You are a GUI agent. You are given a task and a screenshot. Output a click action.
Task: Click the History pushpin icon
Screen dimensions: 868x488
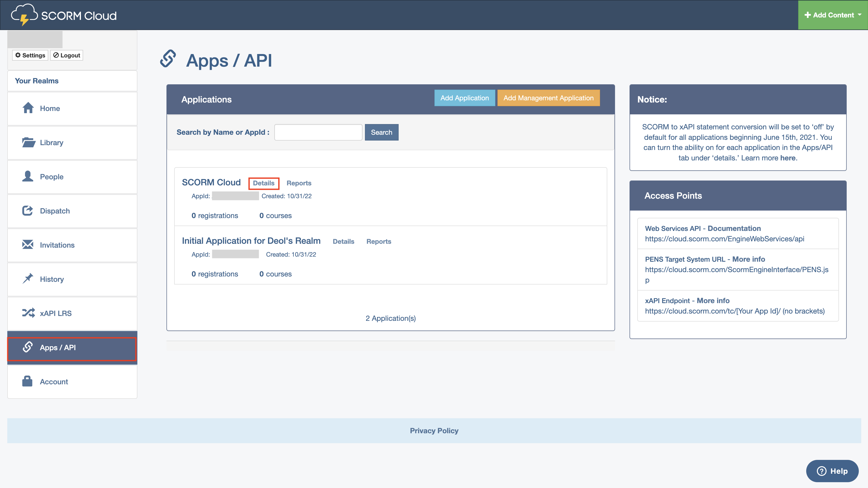28,279
